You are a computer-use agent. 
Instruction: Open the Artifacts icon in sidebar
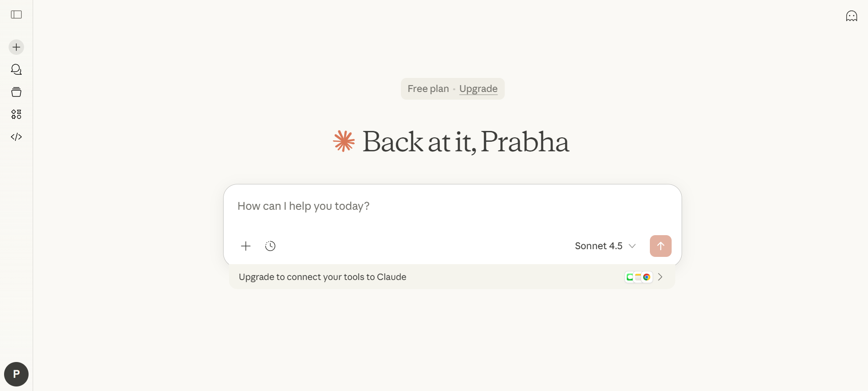click(16, 114)
